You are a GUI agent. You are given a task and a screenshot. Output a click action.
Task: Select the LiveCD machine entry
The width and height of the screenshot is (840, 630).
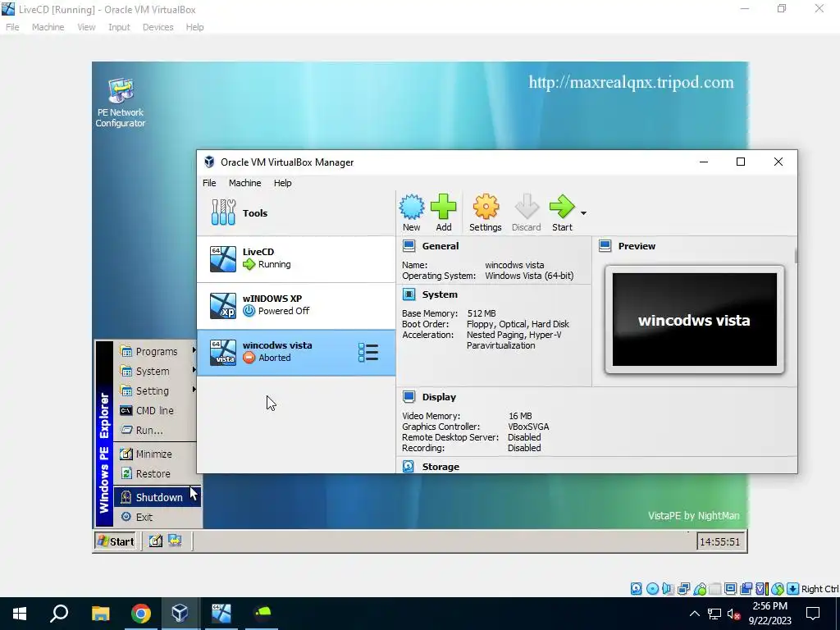pyautogui.click(x=296, y=258)
